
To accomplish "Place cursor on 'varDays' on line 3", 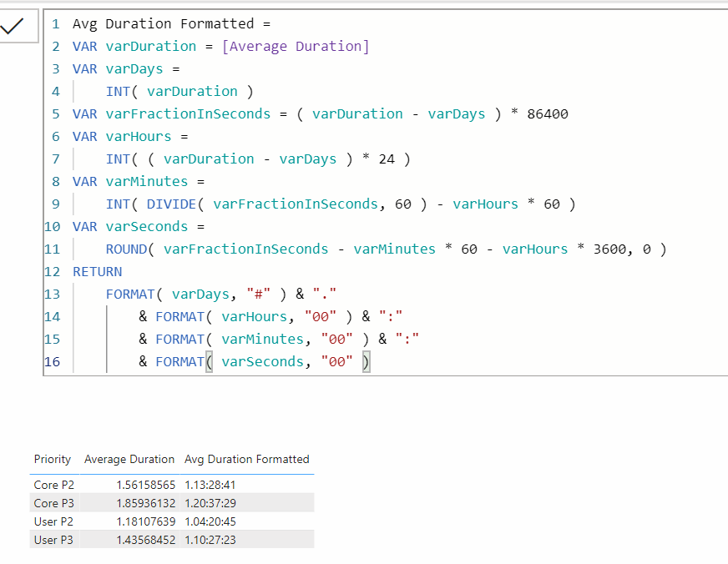I will pyautogui.click(x=134, y=69).
